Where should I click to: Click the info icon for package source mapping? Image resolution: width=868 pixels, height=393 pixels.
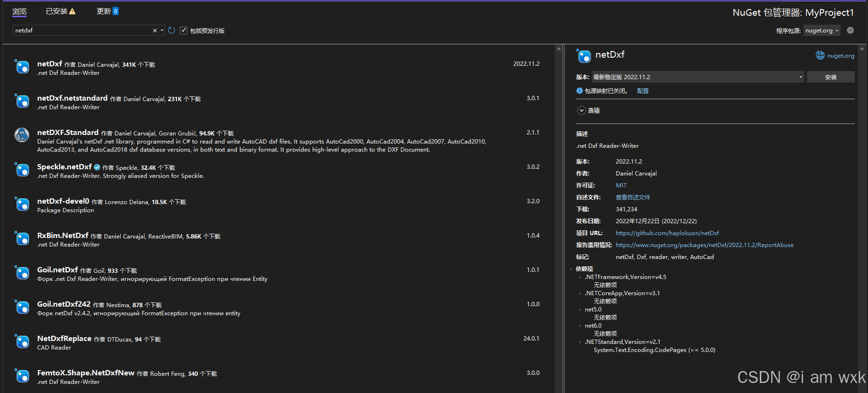pyautogui.click(x=580, y=91)
